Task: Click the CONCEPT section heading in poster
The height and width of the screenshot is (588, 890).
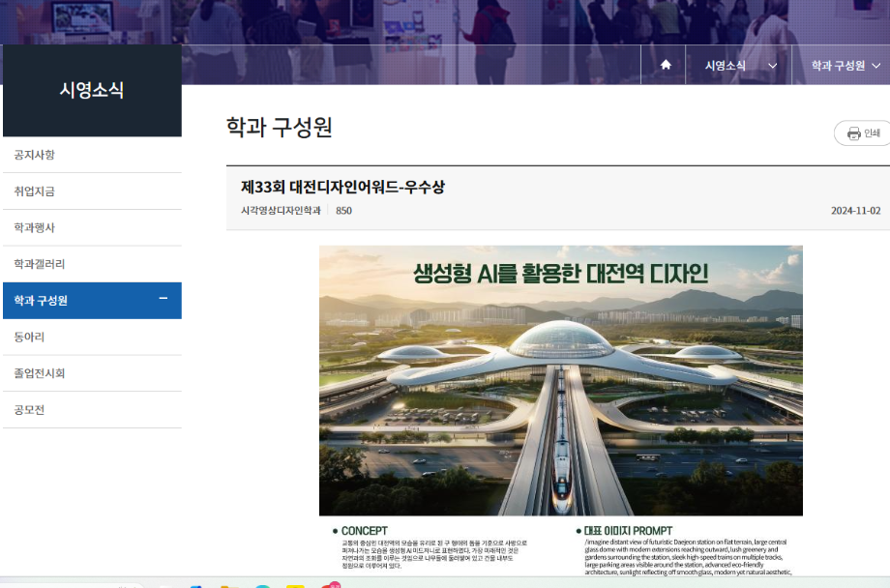Action: pyautogui.click(x=364, y=531)
